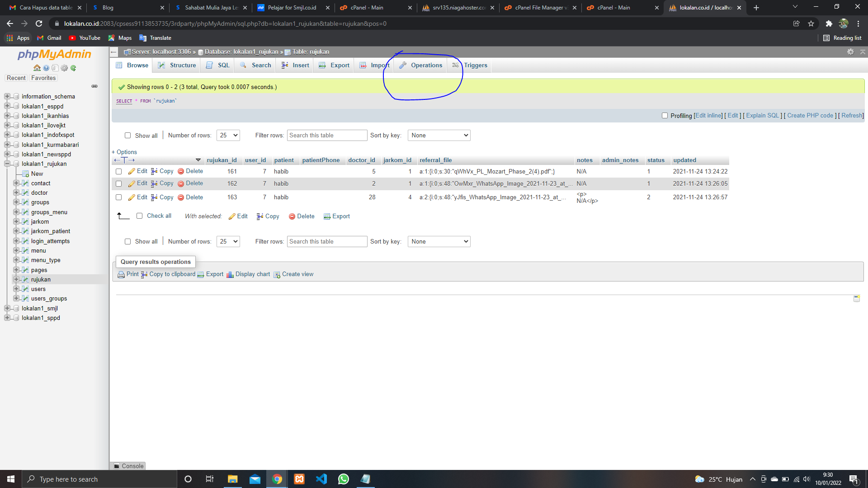Click the top Filter rows search field
Viewport: 868px width, 488px height.
327,136
